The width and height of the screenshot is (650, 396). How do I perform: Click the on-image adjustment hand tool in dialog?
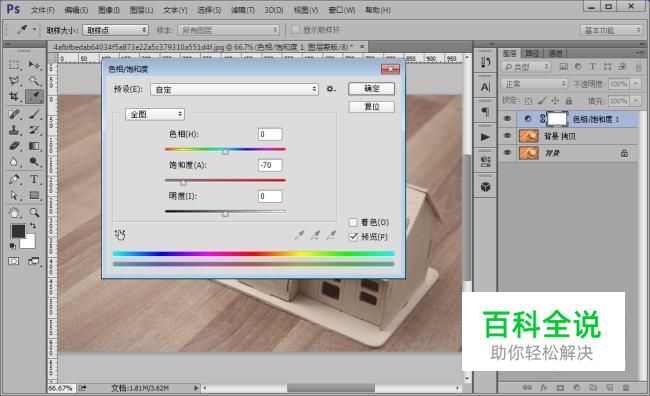coord(120,235)
